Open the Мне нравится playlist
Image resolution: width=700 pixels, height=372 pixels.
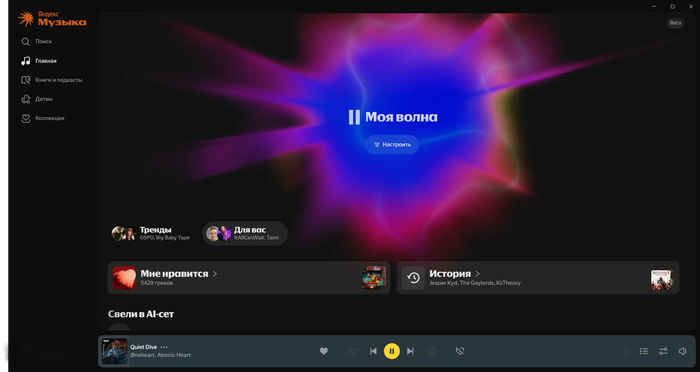coord(249,278)
